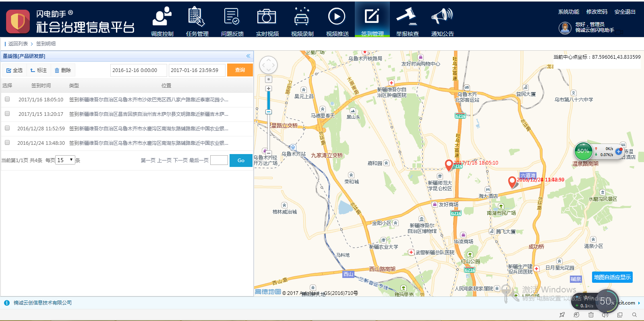The width and height of the screenshot is (644, 321).
Task: Click the map zoom-in plus button
Action: point(269,88)
